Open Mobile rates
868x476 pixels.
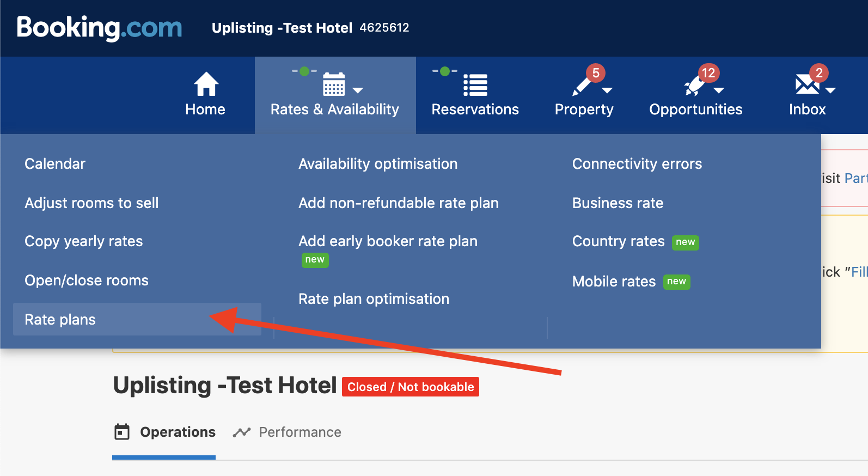(x=614, y=282)
